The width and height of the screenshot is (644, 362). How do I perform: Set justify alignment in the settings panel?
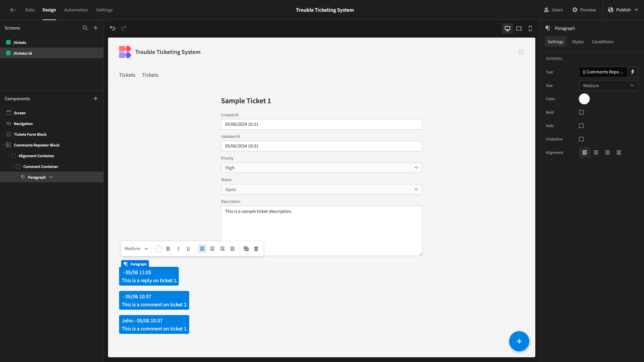(x=619, y=153)
